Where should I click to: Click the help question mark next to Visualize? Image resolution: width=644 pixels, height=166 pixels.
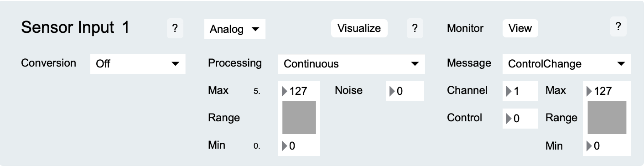[414, 28]
